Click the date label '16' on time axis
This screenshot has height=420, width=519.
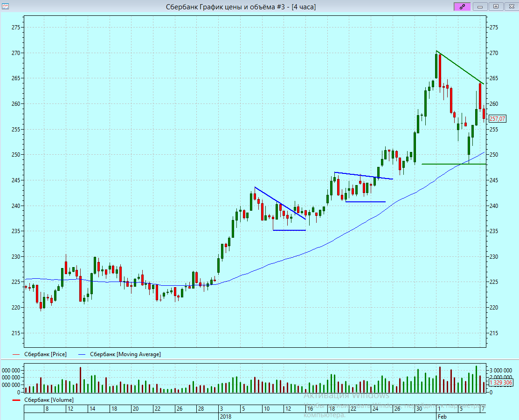(310, 409)
